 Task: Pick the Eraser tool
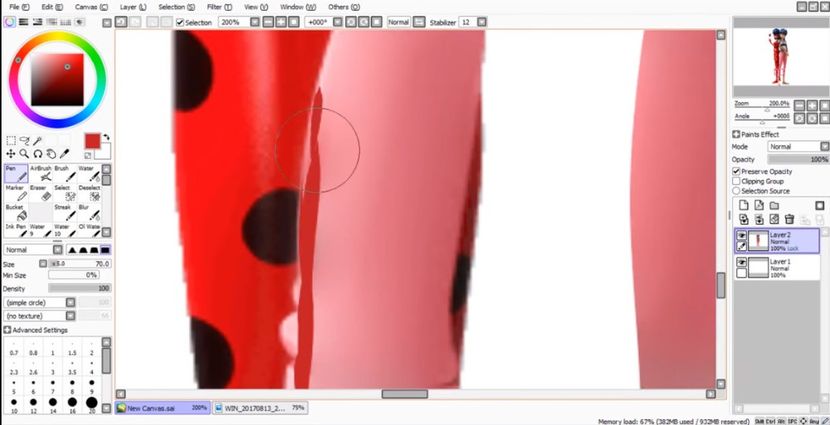pyautogui.click(x=41, y=193)
